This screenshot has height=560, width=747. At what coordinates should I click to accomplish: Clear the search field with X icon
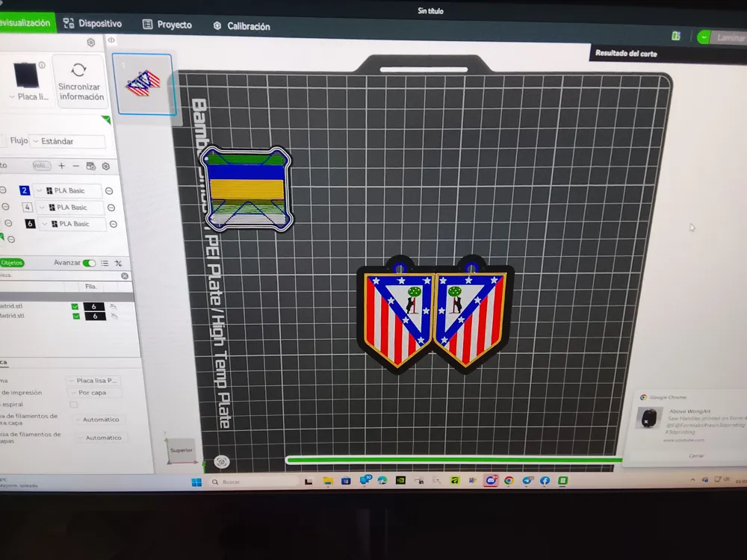125,276
